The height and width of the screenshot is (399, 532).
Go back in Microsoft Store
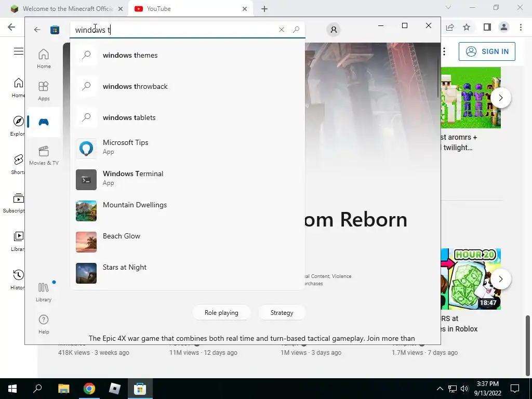pos(37,30)
